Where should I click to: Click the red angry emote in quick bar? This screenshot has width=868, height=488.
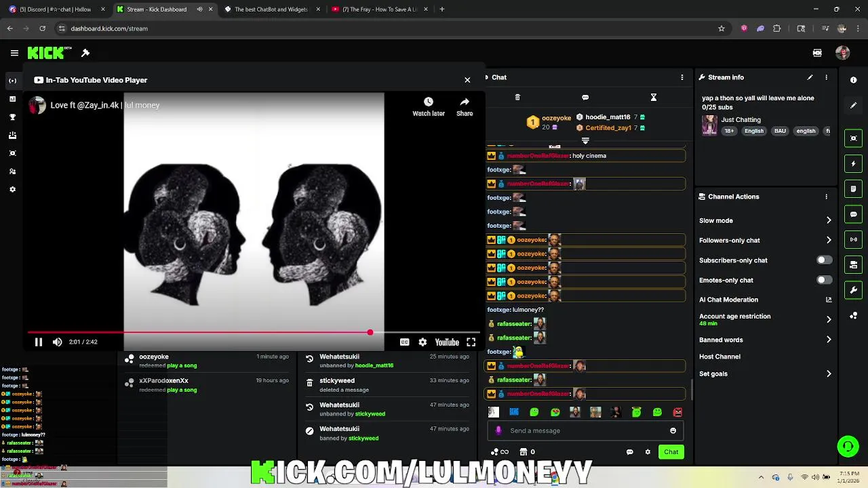677,412
